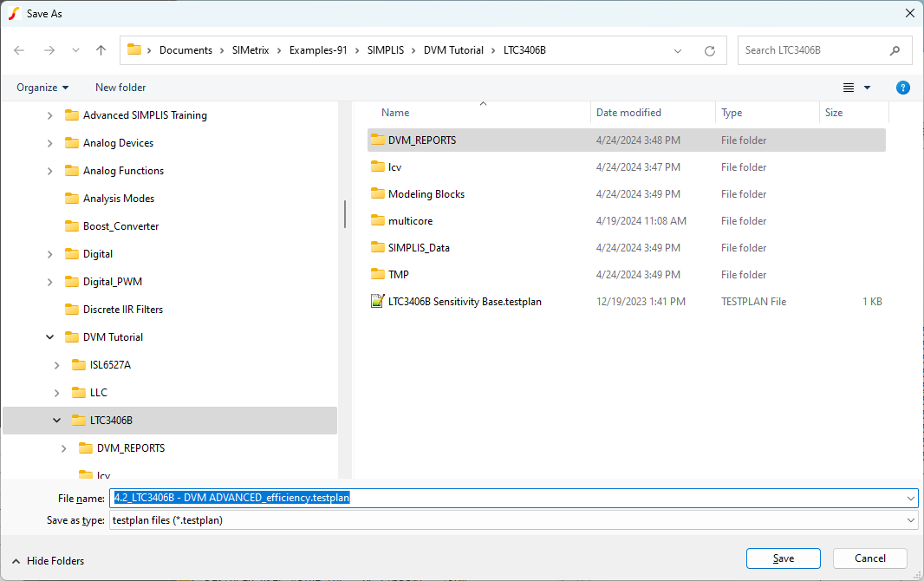Collapse the DVM Tutorial tree node
Screen dimensions: 924x581
50,337
